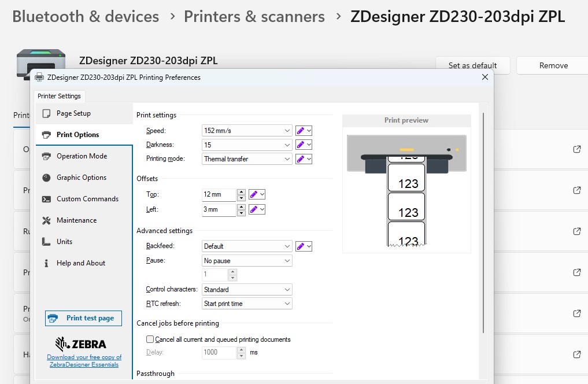
Task: Decrease the Left offset with down arrow
Action: tap(241, 213)
